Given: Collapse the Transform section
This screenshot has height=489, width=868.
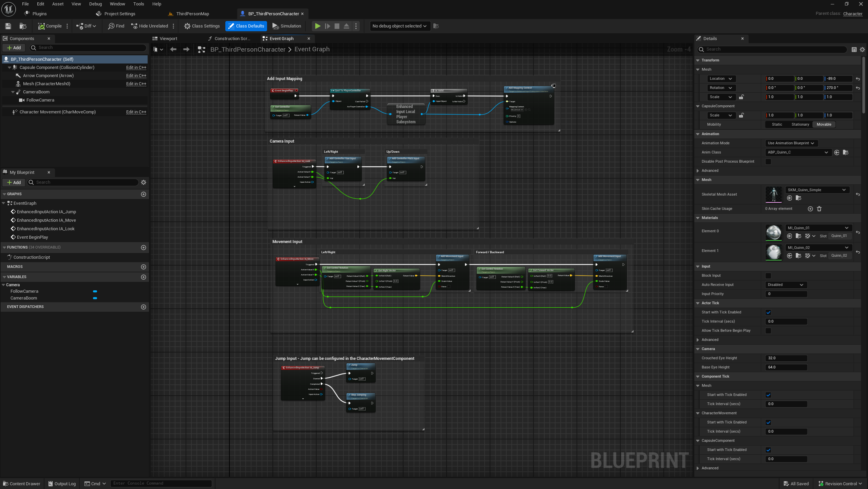Looking at the screenshot, I should 698,60.
